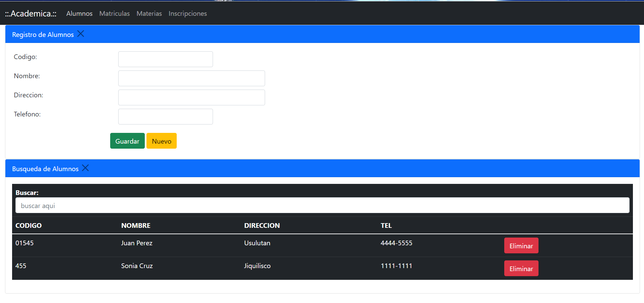The image size is (644, 303).
Task: Select the Sonia Cruz table row
Action: point(137,266)
